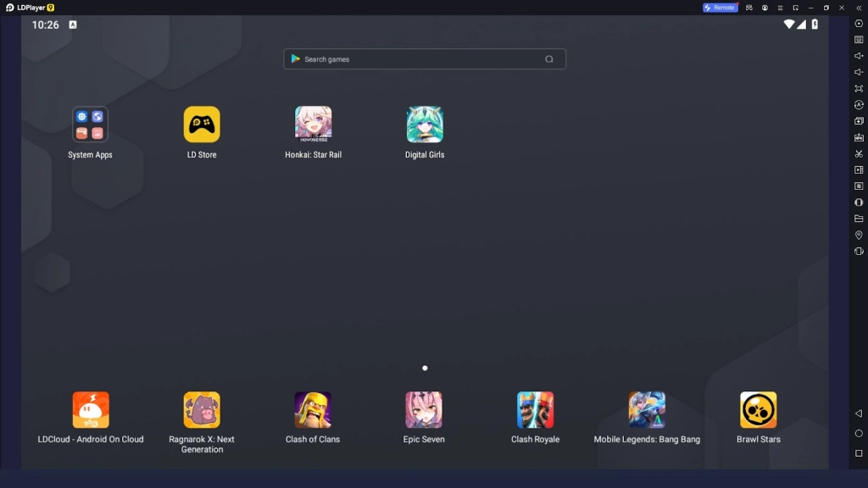Click the Android home circle button
Viewport: 868px width, 488px height.
click(x=859, y=433)
